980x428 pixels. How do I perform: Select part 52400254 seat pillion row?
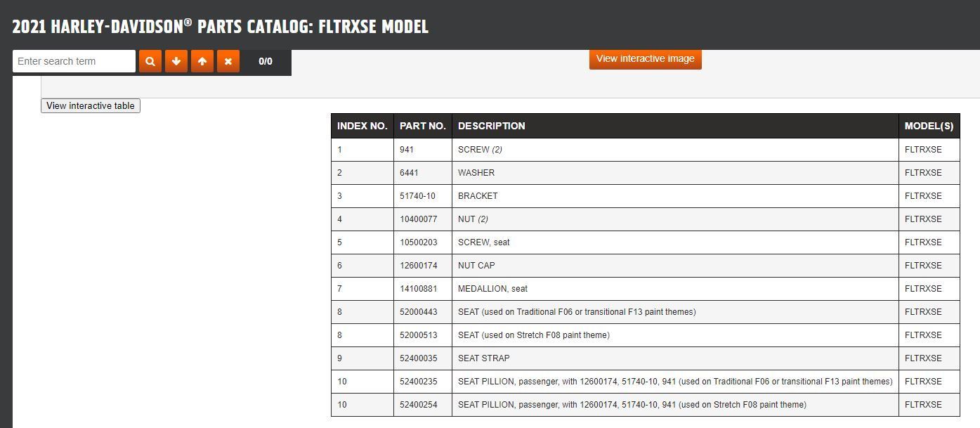pos(632,405)
